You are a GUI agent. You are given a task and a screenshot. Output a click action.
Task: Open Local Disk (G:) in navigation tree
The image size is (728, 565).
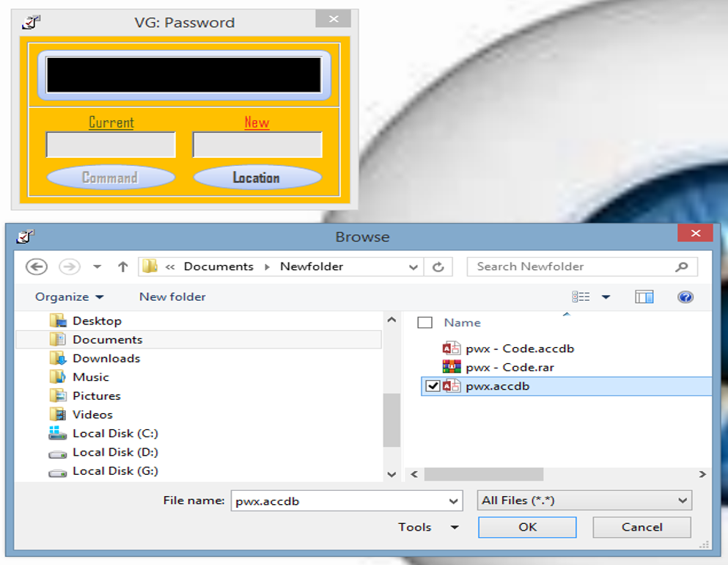(x=115, y=471)
